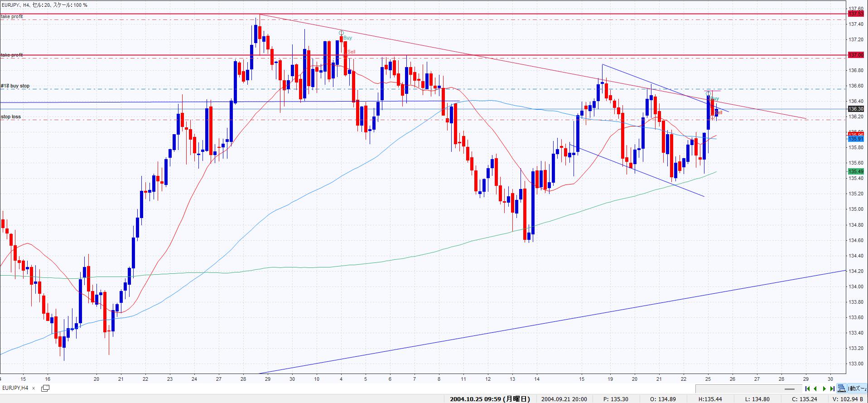This screenshot has width=868, height=403.
Task: Click the blue 135.91 moving average price tag
Action: (856, 139)
